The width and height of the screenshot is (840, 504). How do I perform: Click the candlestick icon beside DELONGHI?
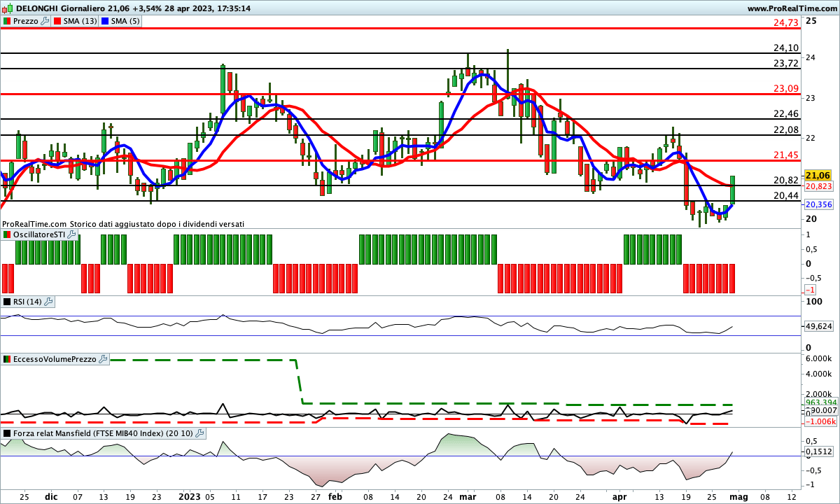(x=7, y=8)
